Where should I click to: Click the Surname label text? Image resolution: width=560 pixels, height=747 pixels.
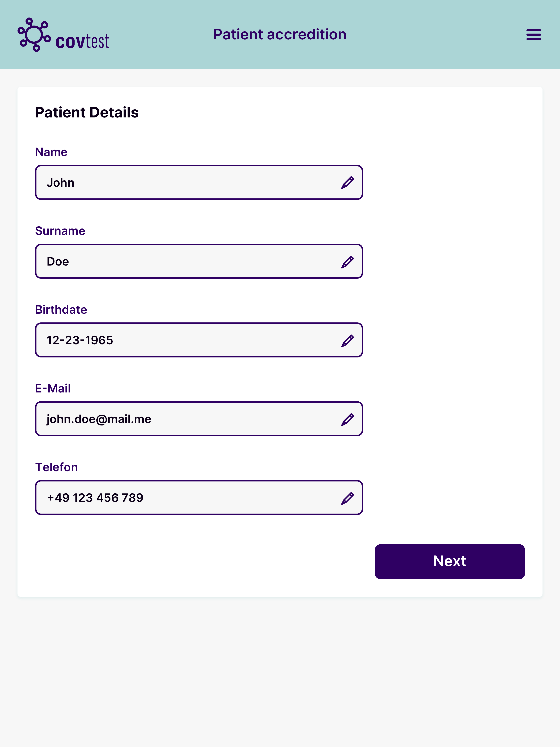point(60,231)
